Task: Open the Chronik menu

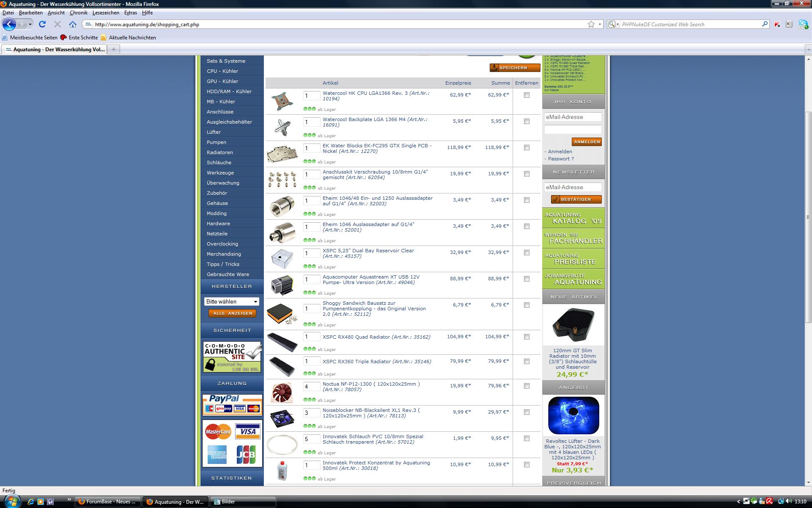Action: (x=78, y=13)
